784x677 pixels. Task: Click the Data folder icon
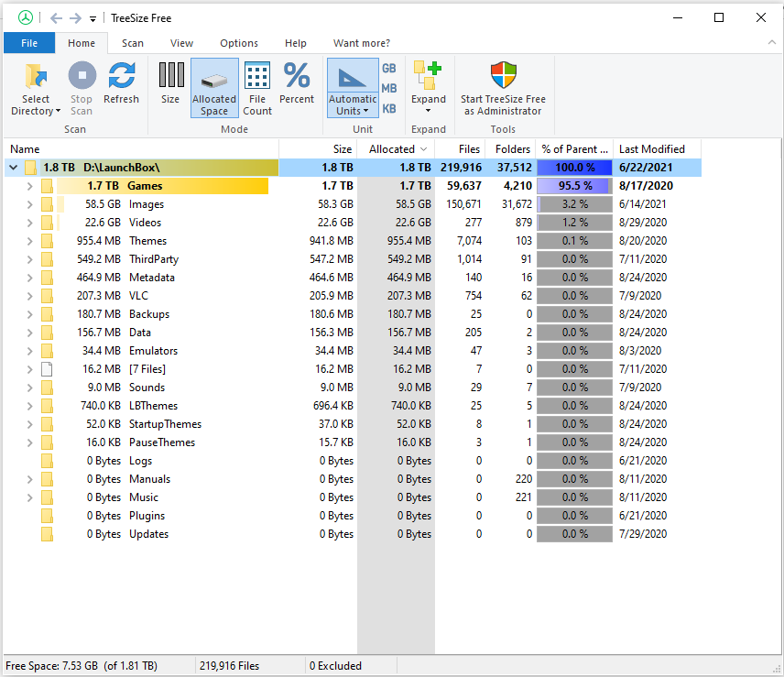pos(47,333)
